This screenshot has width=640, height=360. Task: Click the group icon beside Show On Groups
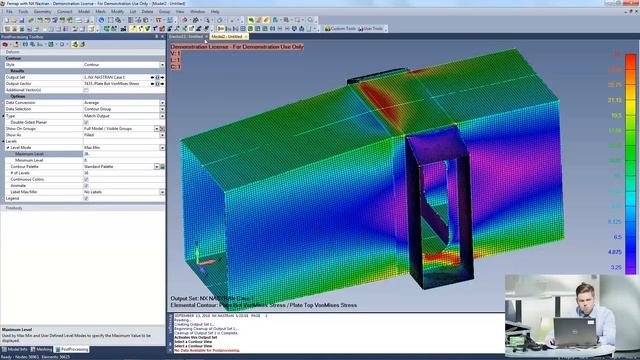point(162,129)
